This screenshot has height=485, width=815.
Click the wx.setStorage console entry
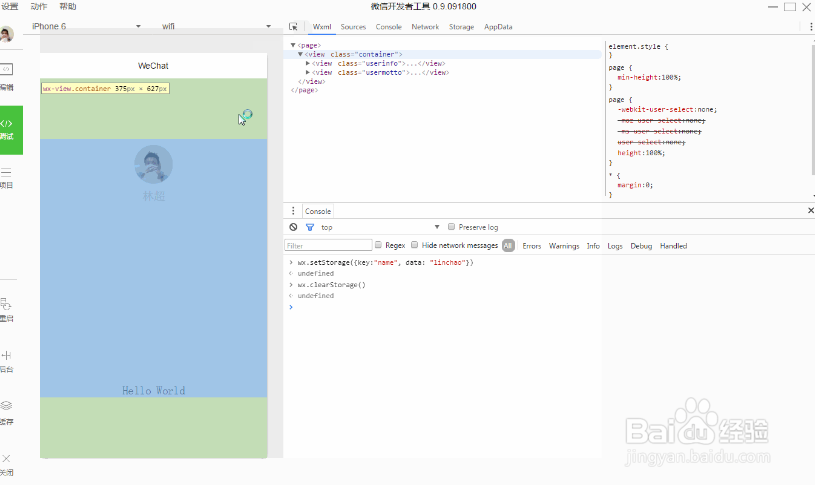pos(385,263)
